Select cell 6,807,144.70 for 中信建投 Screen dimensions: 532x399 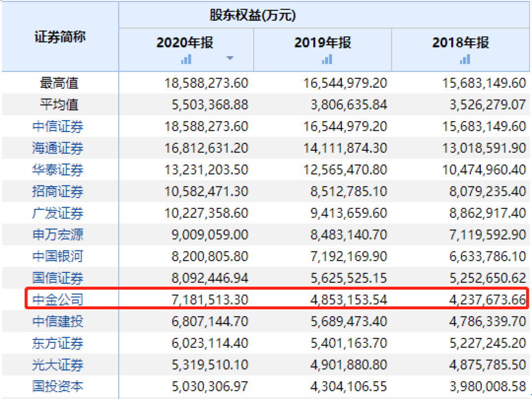tap(210, 321)
